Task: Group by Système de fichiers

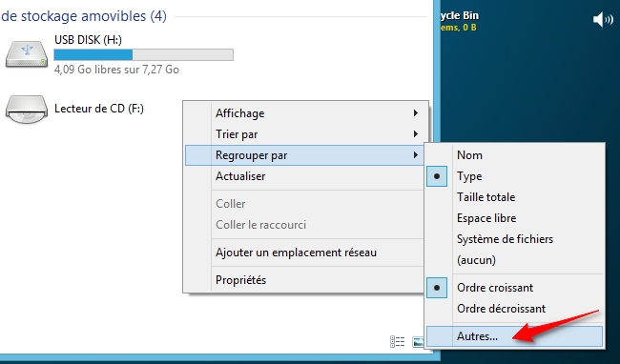Action: 514,239
